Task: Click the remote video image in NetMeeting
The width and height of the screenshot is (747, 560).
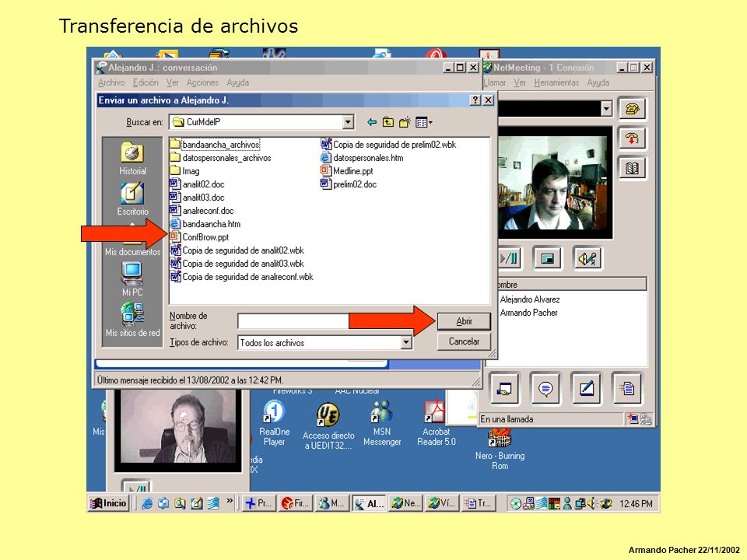Action: 553,182
